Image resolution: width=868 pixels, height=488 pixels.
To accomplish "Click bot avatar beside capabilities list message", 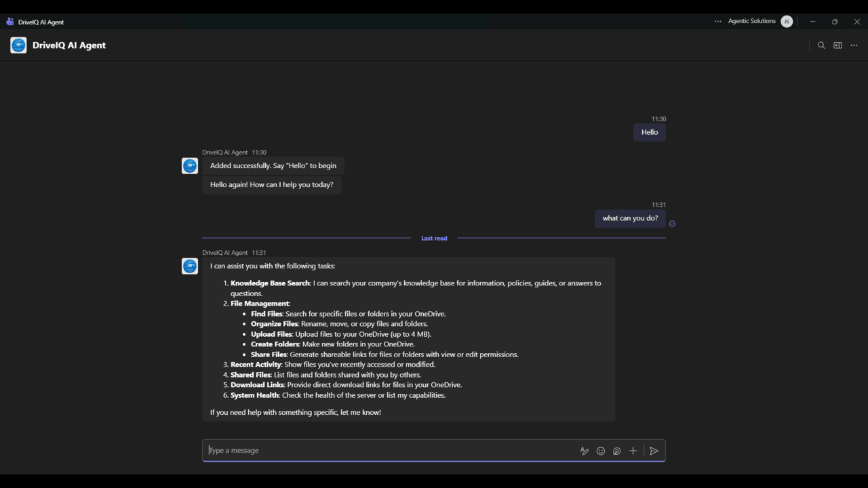I will [x=190, y=266].
